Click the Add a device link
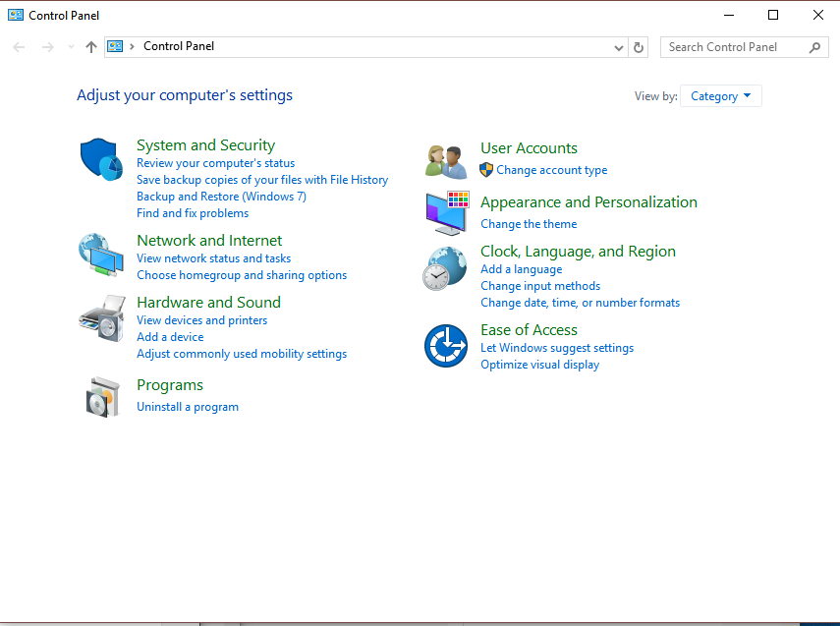 (x=170, y=336)
